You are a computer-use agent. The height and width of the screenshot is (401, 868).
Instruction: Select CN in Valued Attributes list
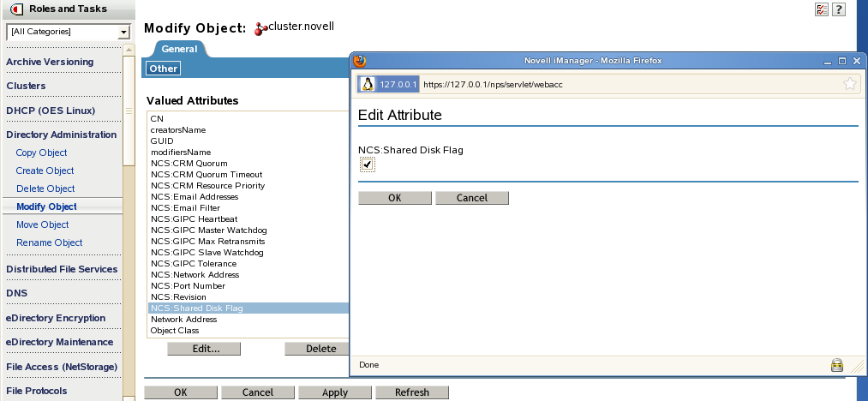249,118
